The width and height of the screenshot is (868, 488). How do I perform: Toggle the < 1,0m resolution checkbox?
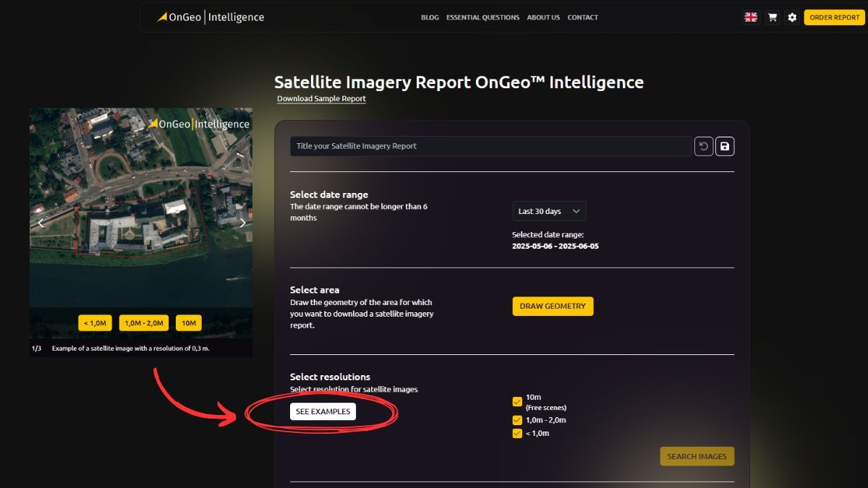tap(517, 434)
